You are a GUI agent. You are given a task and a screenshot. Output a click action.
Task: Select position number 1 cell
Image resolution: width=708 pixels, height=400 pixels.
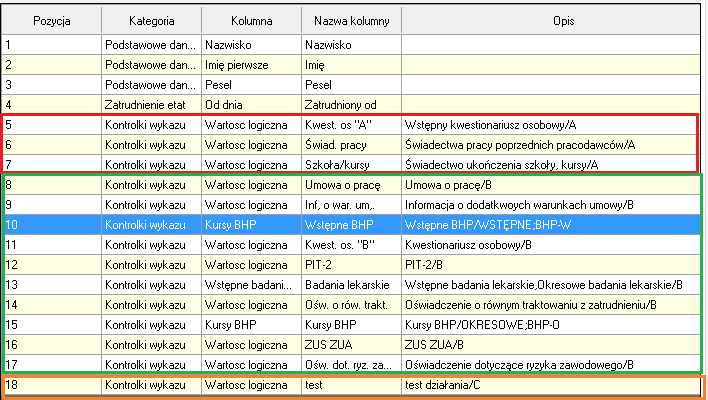point(51,45)
